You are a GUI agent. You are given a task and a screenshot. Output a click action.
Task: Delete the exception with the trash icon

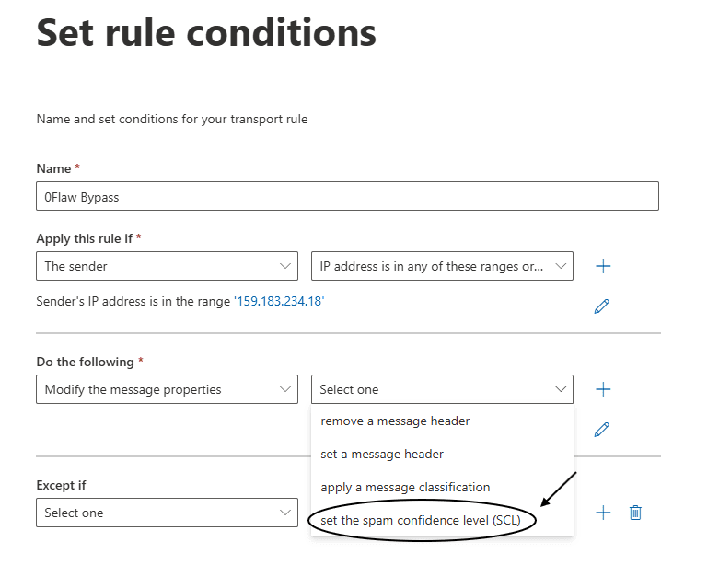(635, 513)
